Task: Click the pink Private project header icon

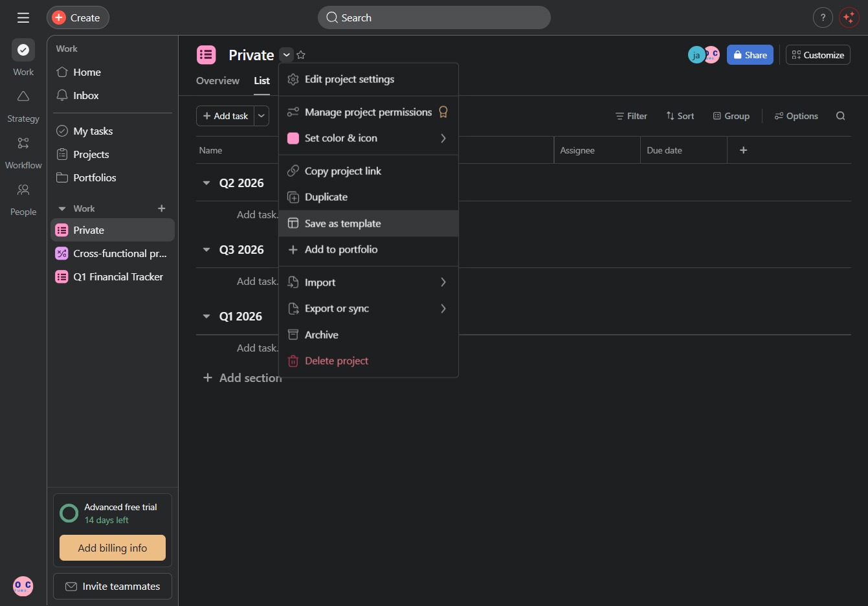Action: [206, 55]
